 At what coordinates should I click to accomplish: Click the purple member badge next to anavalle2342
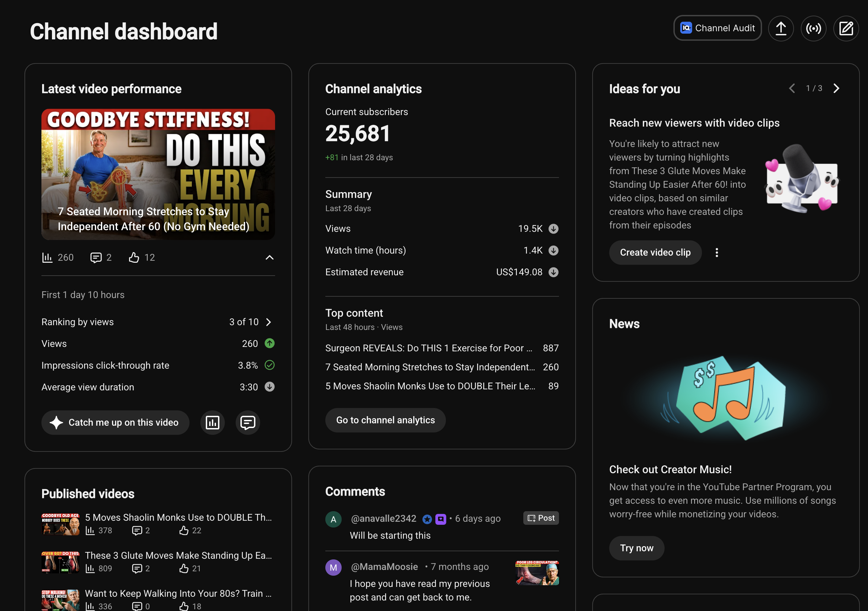[x=441, y=519]
